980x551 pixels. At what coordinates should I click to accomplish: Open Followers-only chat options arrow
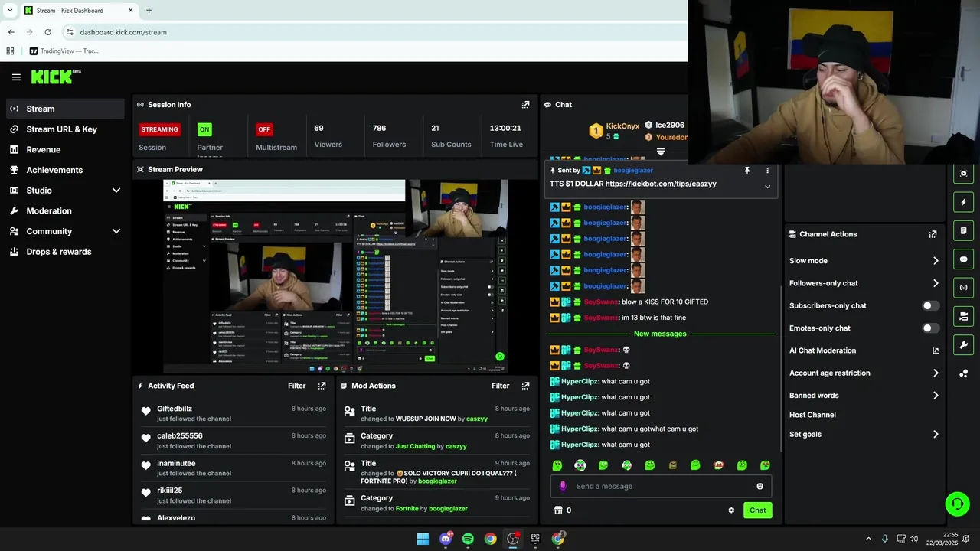click(x=936, y=283)
